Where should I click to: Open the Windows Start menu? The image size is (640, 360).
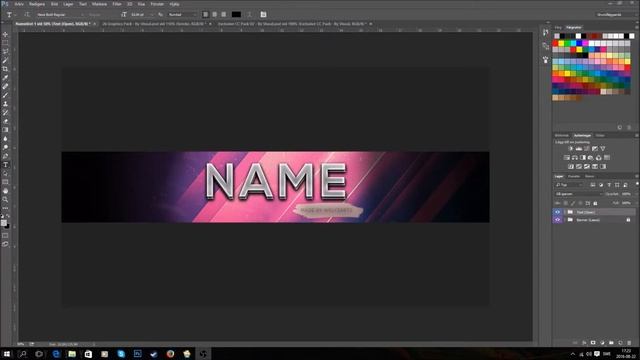pos(7,353)
